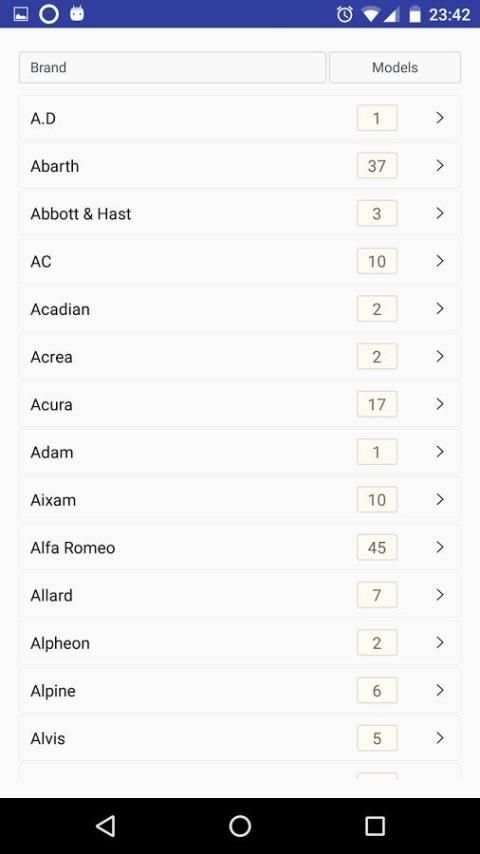
Task: Select the Alpine brand row
Action: [x=240, y=691]
